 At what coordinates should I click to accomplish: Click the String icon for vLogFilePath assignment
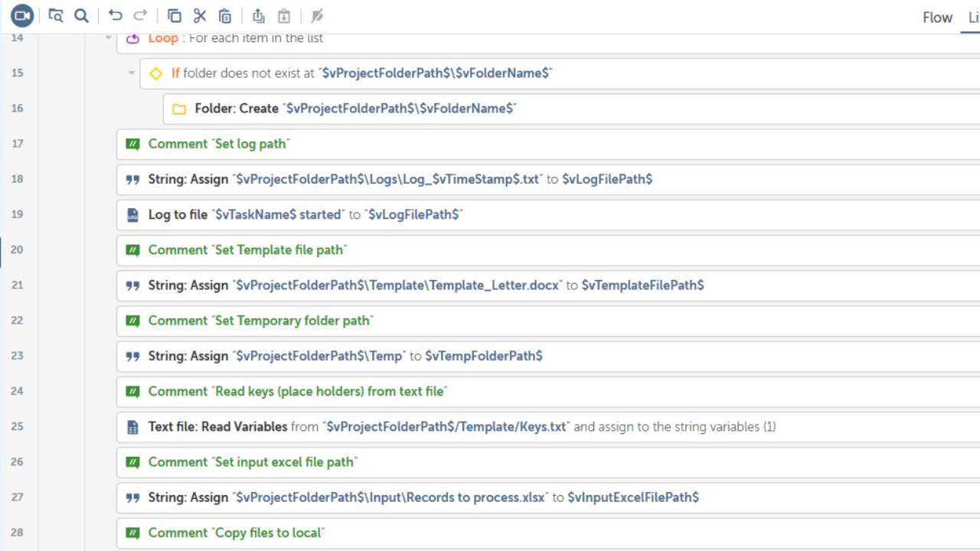click(132, 179)
